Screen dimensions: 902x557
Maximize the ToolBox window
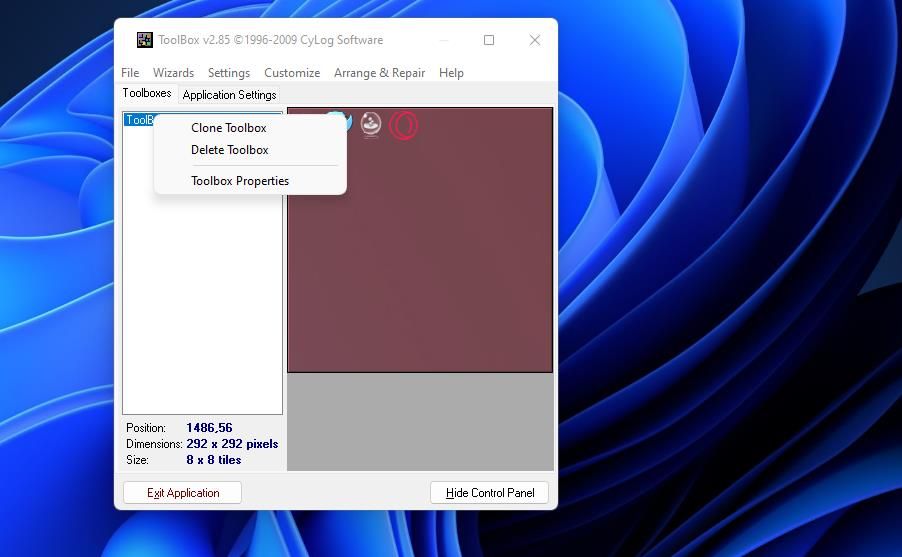pyautogui.click(x=489, y=40)
